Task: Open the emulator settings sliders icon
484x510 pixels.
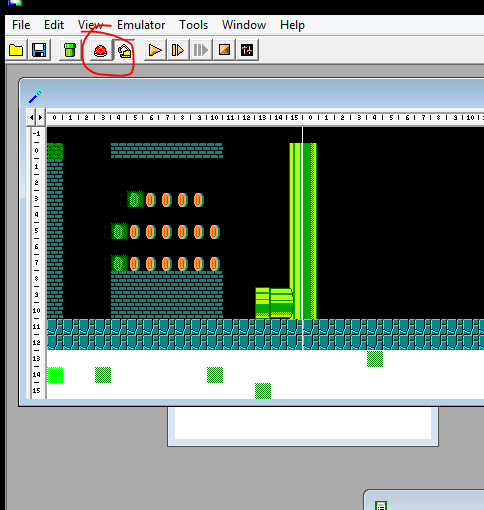Action: [247, 50]
